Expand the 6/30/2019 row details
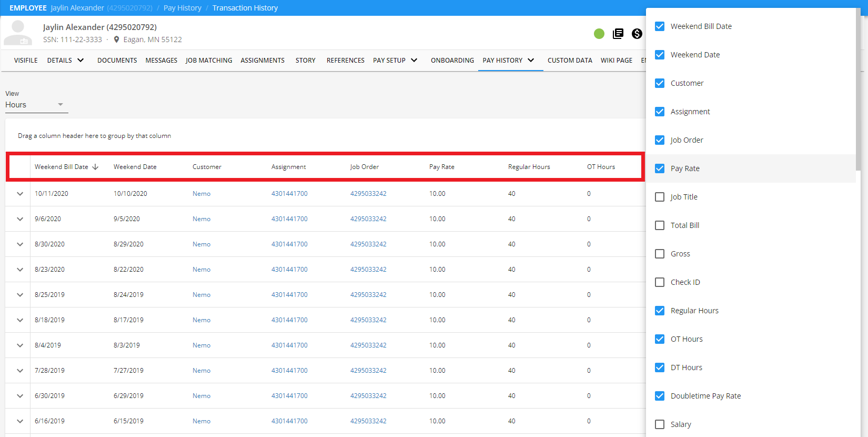 (20, 396)
